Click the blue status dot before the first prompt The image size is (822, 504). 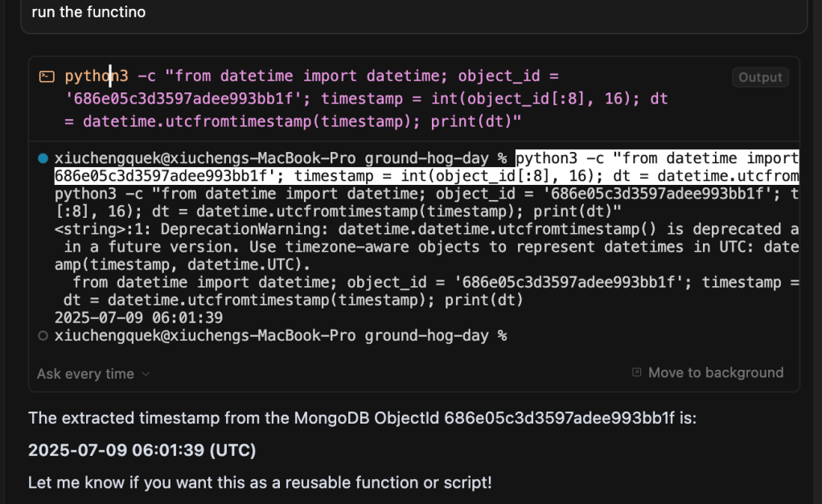coord(43,159)
